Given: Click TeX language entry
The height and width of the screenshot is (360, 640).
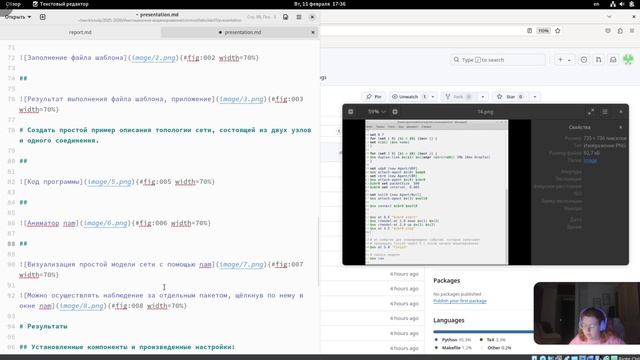Looking at the screenshot, I should click(x=493, y=340).
